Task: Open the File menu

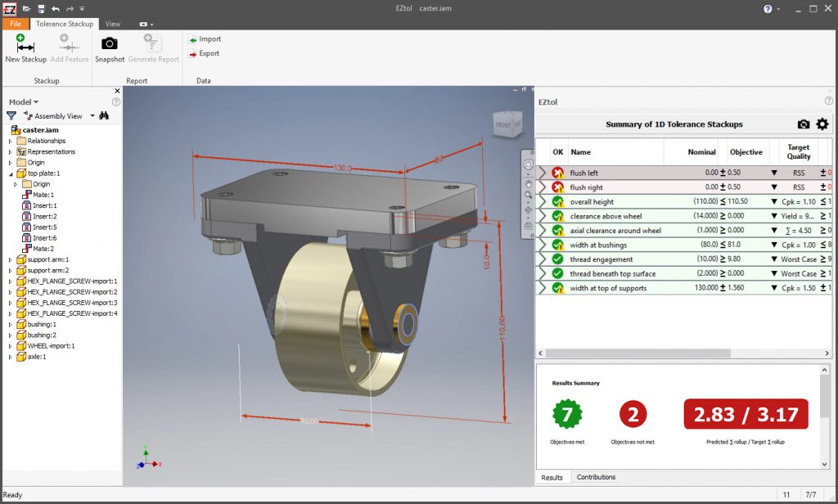Action: [15, 24]
